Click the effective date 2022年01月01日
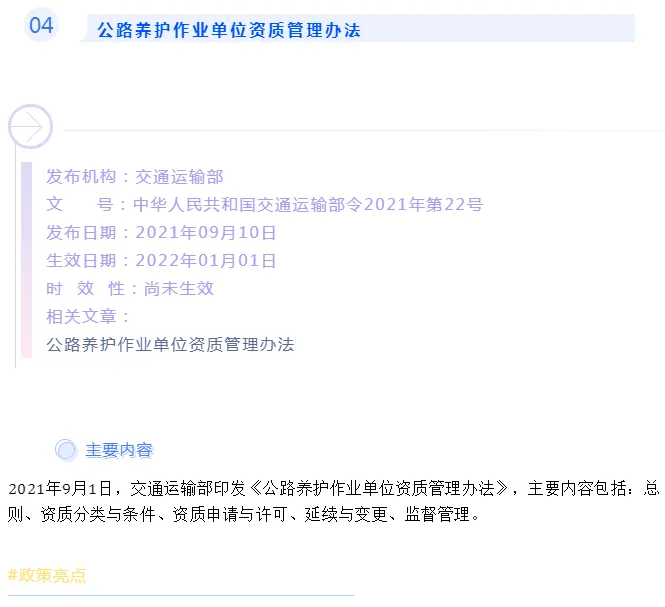The width and height of the screenshot is (665, 607). [206, 260]
